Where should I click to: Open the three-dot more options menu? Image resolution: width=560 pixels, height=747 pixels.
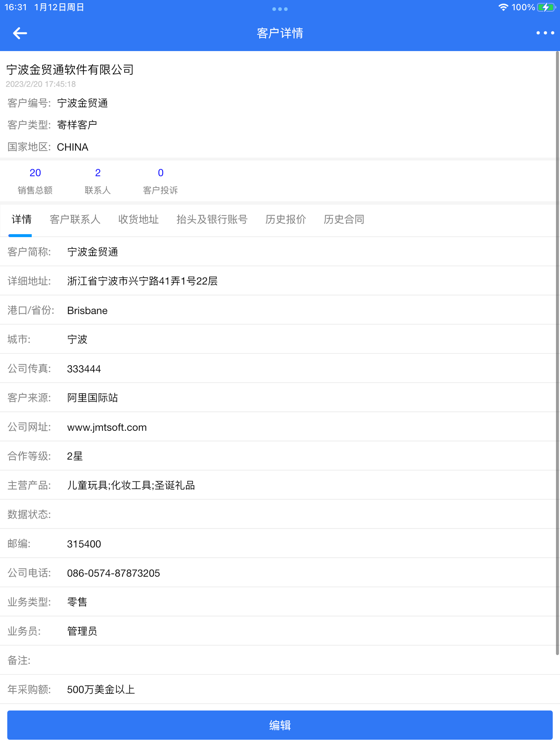tap(545, 33)
